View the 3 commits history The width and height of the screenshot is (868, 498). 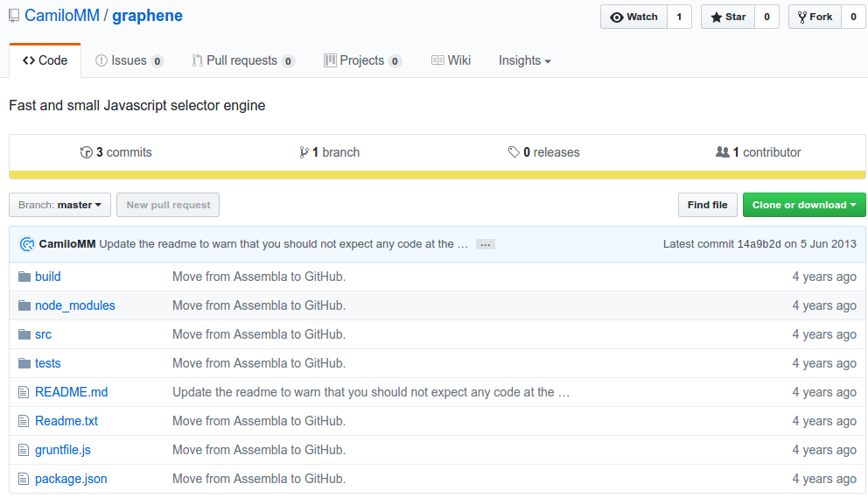[x=115, y=152]
